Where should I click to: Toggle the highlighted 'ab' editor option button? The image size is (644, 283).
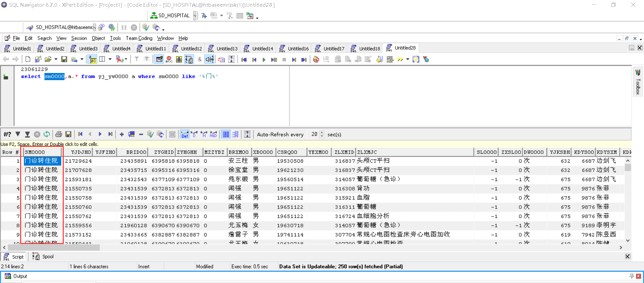tap(93, 59)
